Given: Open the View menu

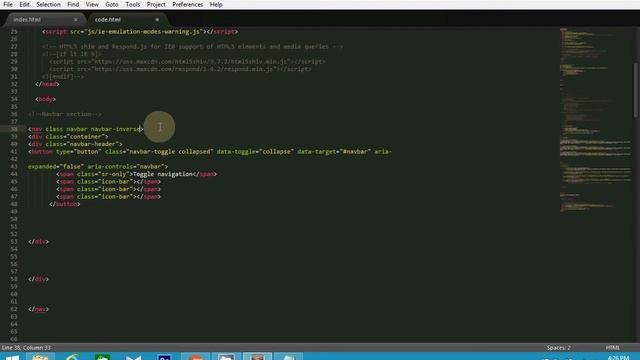Looking at the screenshot, I should pyautogui.click(x=92, y=4).
